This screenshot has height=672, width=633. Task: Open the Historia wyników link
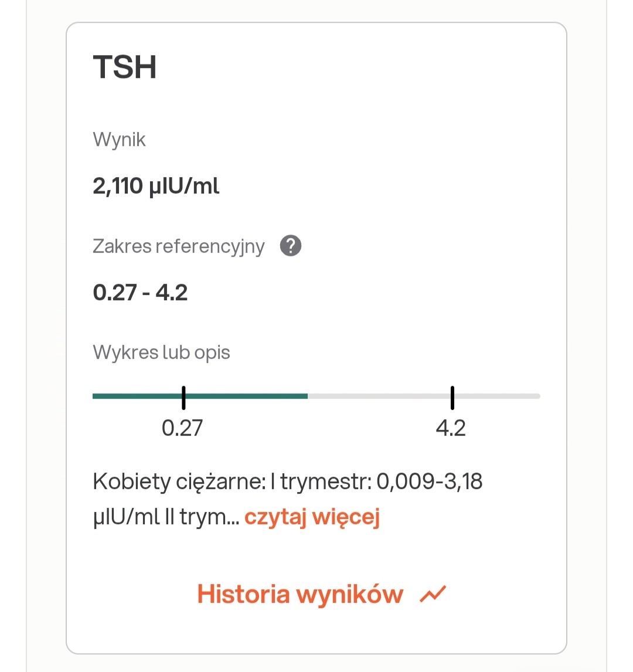point(300,594)
